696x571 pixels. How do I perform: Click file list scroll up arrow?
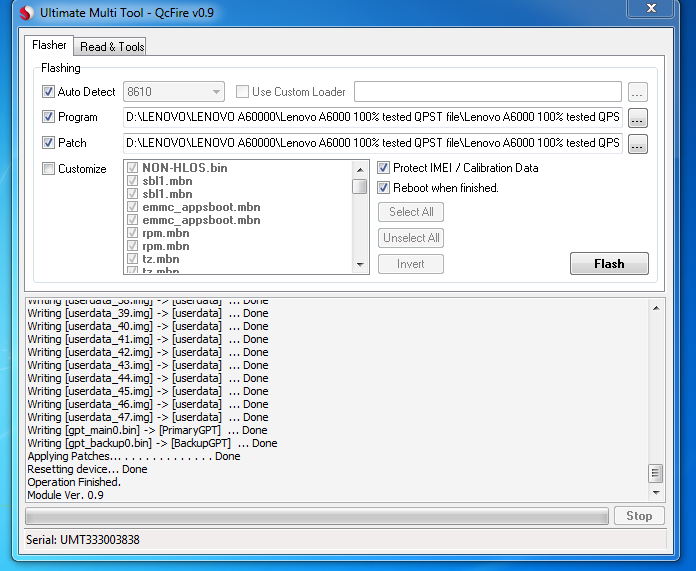click(360, 170)
